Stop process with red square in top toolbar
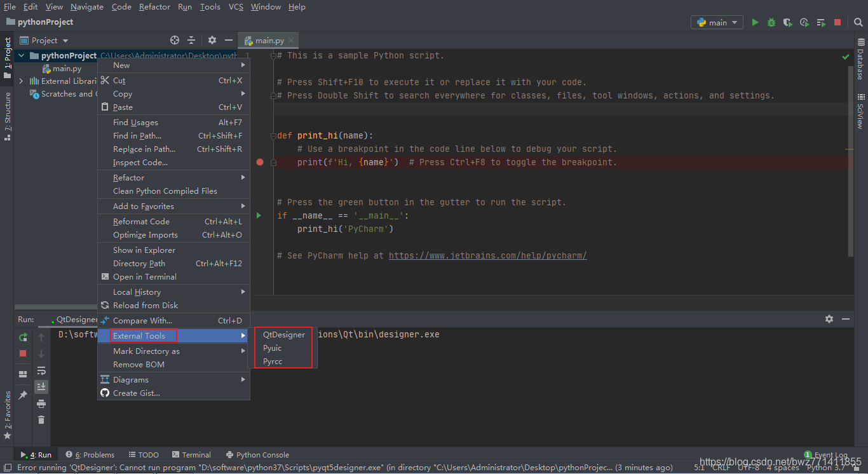 pos(837,22)
